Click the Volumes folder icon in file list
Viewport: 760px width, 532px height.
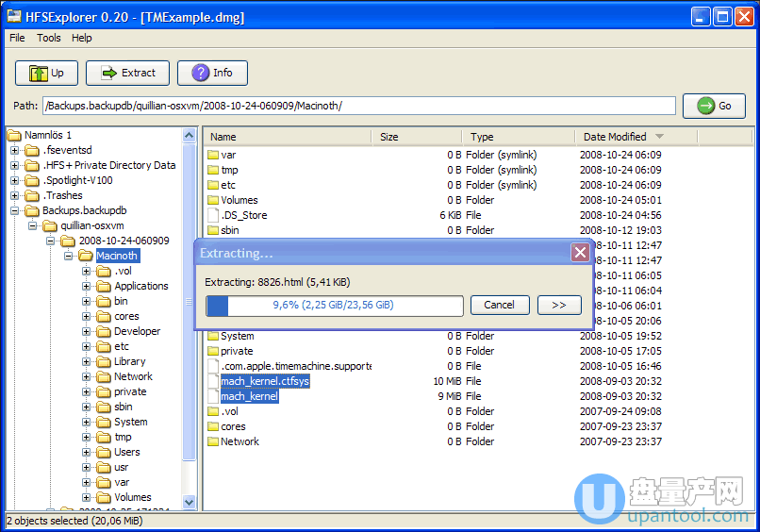[212, 200]
